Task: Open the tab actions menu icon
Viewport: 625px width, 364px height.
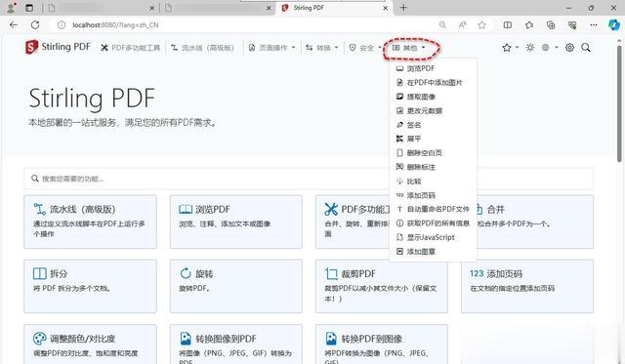Action: click(x=29, y=8)
